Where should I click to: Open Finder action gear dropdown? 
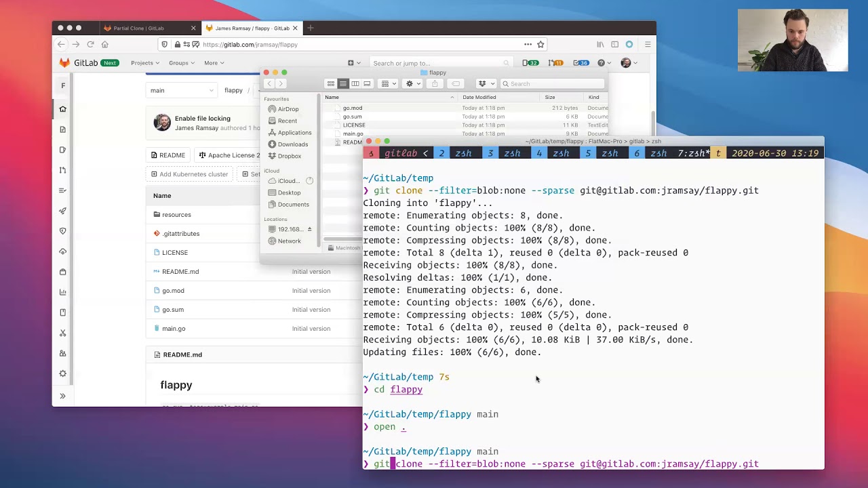coord(412,84)
